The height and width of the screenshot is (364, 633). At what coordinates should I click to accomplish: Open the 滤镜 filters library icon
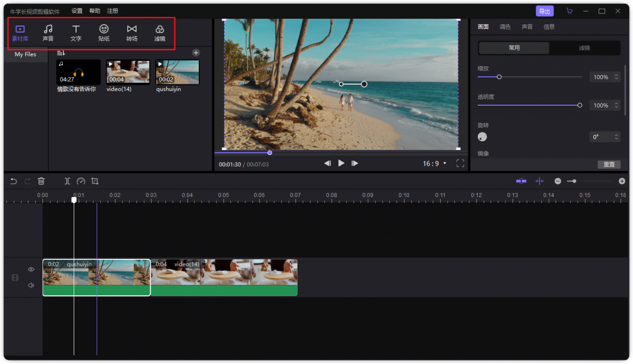coord(159,33)
